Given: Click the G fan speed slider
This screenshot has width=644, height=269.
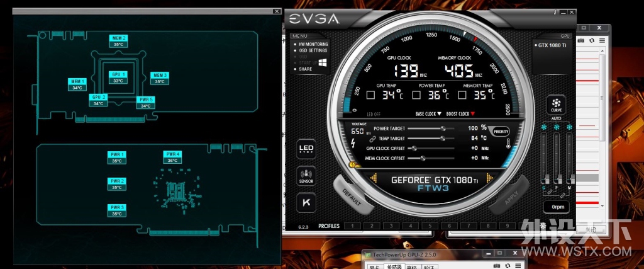Looking at the screenshot, I should point(544,159).
